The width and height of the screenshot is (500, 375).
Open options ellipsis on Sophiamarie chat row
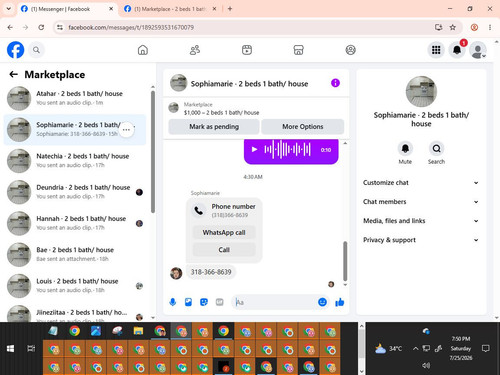pyautogui.click(x=126, y=130)
